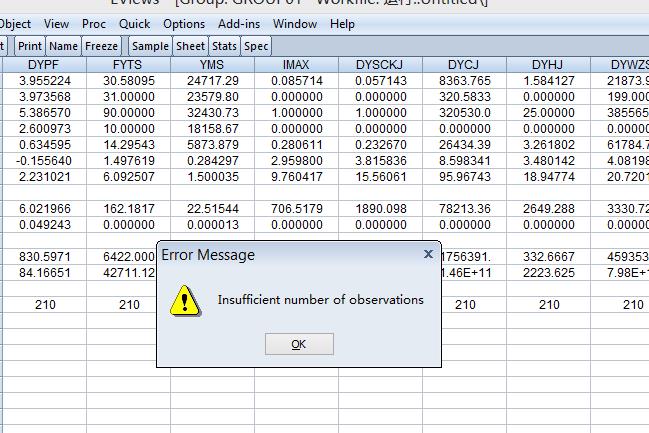Open the Proc menu

94,24
